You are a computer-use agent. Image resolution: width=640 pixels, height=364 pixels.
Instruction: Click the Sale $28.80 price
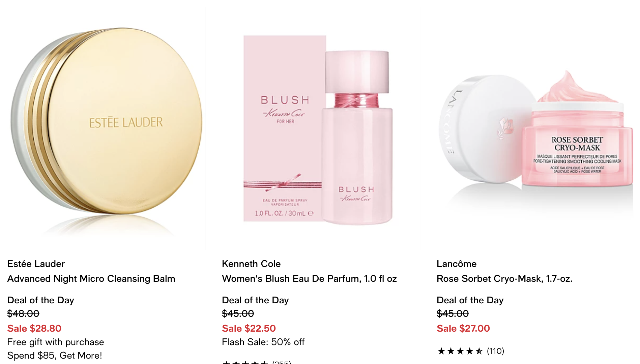tap(34, 328)
